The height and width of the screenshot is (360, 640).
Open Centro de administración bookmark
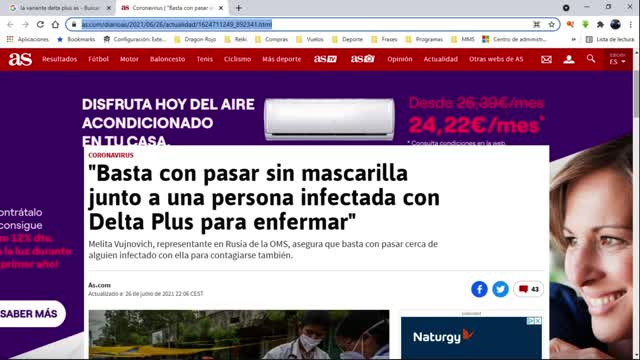[514, 39]
